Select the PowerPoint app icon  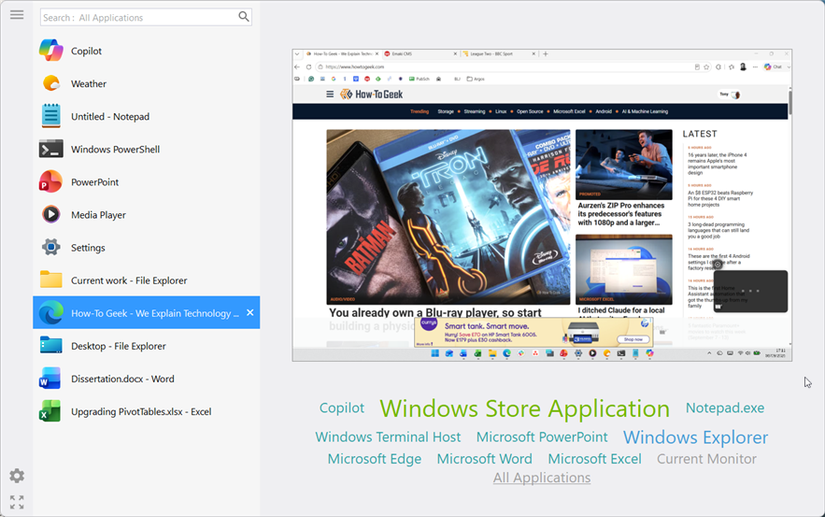(51, 182)
